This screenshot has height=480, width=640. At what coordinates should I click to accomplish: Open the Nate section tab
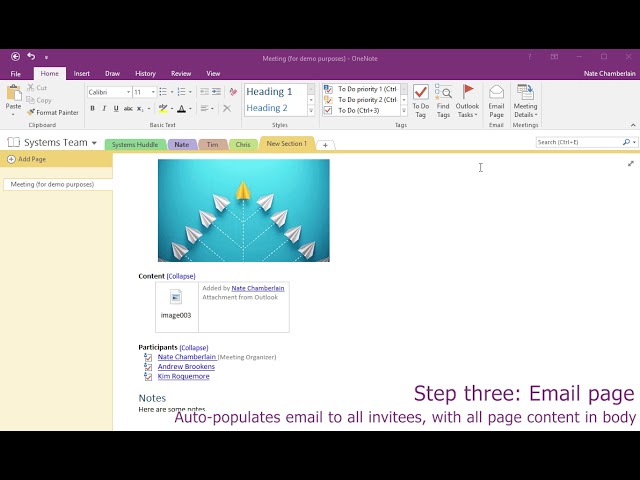click(182, 144)
